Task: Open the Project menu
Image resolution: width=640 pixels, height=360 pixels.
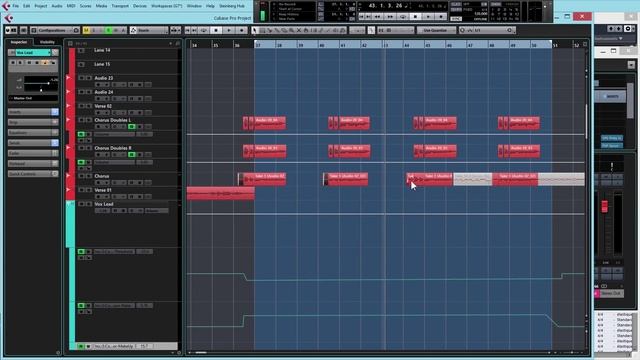Action: [40, 6]
